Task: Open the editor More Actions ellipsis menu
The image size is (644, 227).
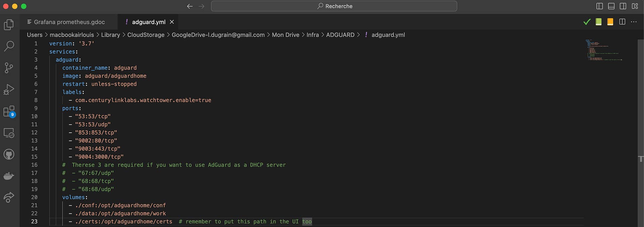Action: 634,22
